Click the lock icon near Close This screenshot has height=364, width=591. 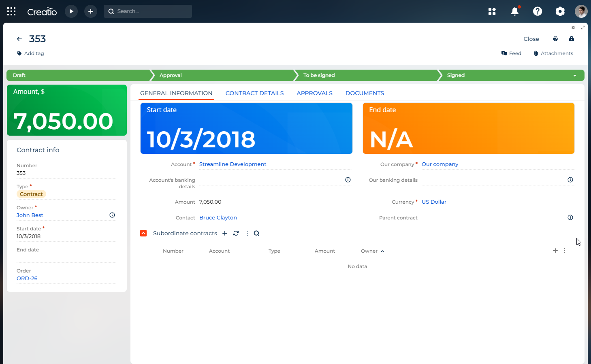572,39
